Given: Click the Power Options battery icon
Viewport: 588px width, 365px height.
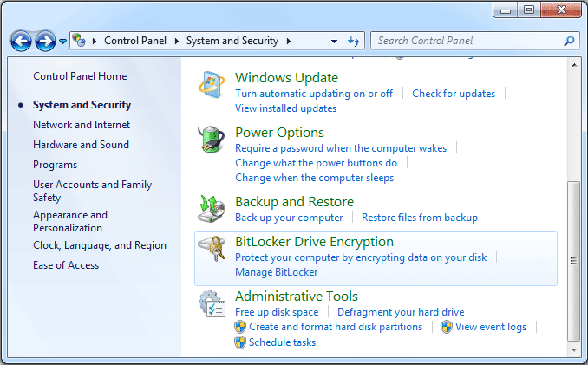Looking at the screenshot, I should pyautogui.click(x=212, y=141).
